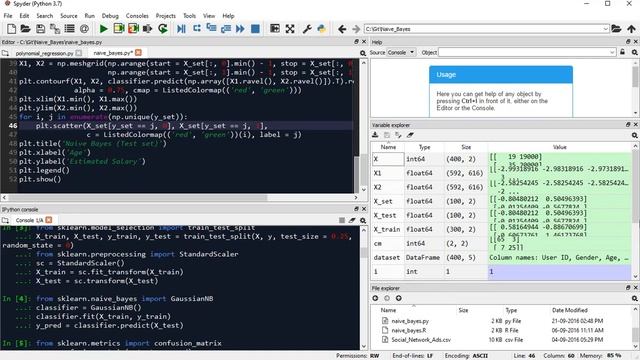Sort variables by Type column

(x=424, y=147)
